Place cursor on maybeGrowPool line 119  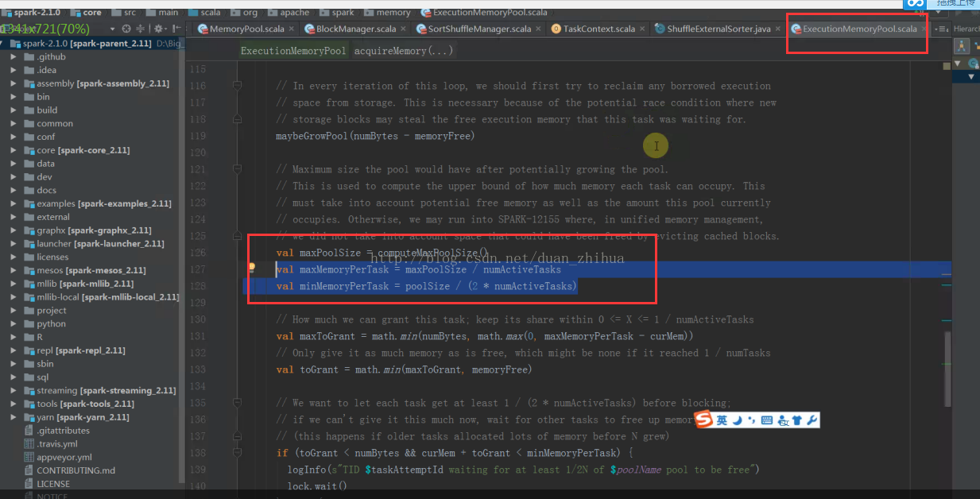click(375, 136)
